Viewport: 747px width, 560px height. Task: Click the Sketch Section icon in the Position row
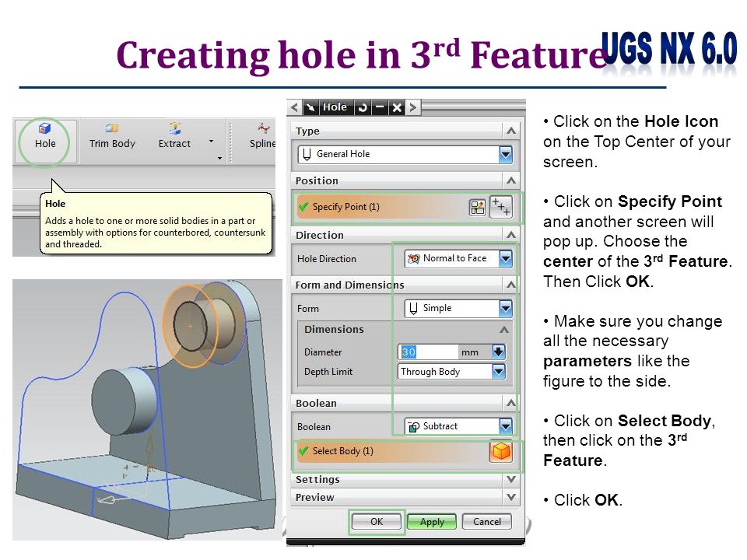477,208
